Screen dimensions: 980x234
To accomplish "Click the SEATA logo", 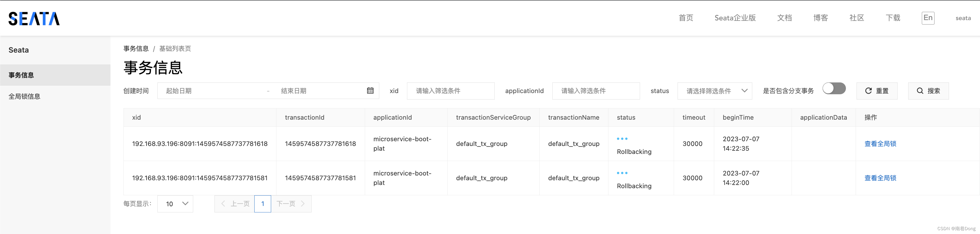I will 34,18.
